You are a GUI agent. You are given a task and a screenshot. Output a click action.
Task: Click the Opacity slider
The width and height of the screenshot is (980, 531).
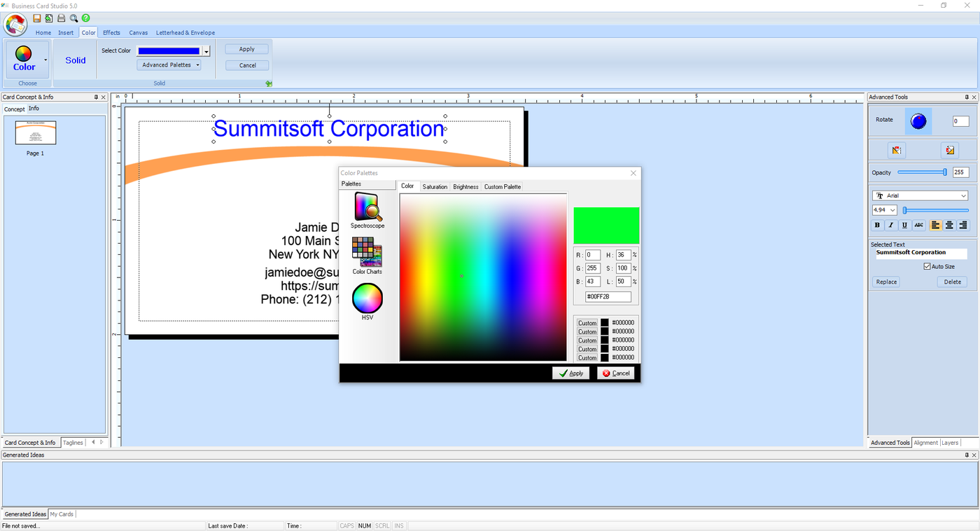point(923,172)
